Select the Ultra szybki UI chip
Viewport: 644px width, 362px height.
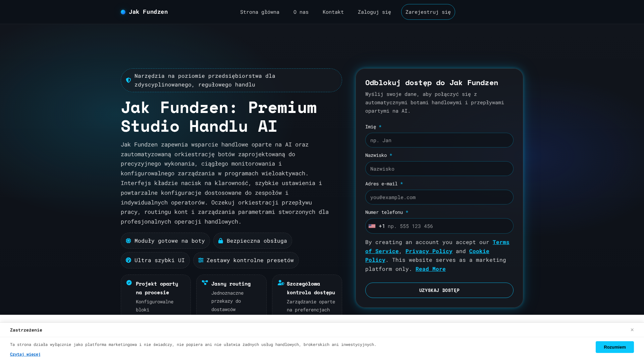(155, 260)
